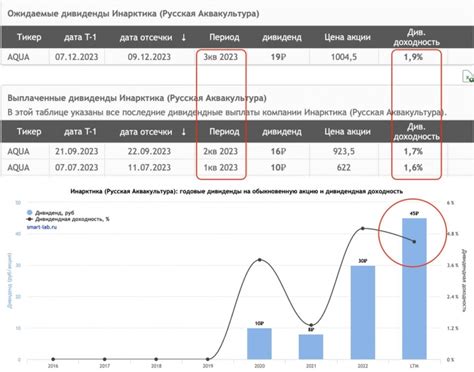The image size is (474, 372).
Task: Select the cutoff date 22.09.2023 cell
Action: coord(149,151)
